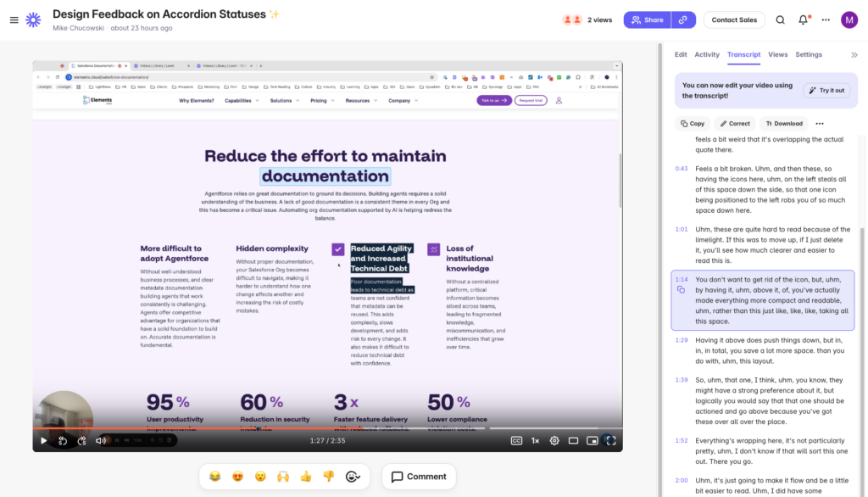Collapse the side panel with double chevron
The height and width of the screenshot is (497, 868).
tap(854, 55)
